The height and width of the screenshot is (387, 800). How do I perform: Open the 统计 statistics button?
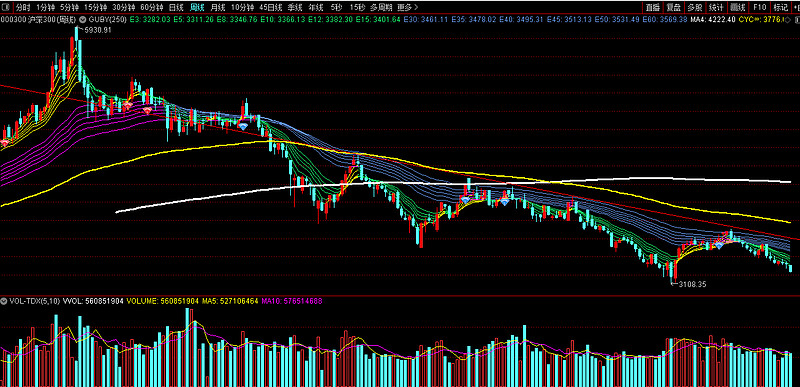point(716,7)
